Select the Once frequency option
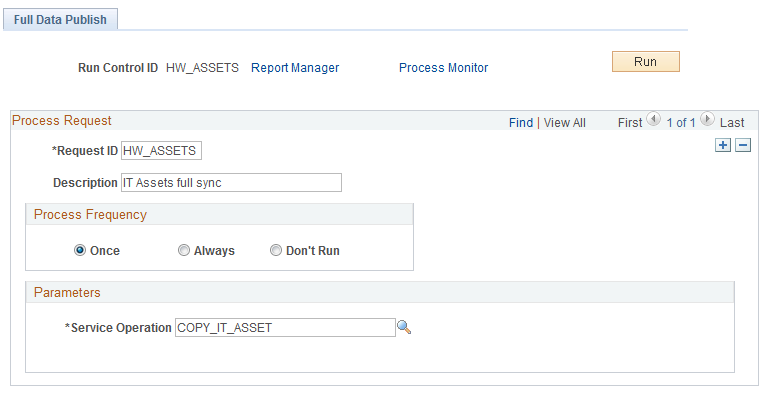The image size is (773, 393). tap(79, 250)
